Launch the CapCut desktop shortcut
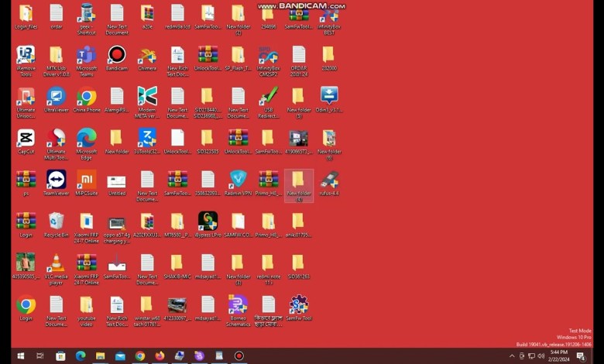Viewport: 604px width, 364px height. click(x=26, y=142)
